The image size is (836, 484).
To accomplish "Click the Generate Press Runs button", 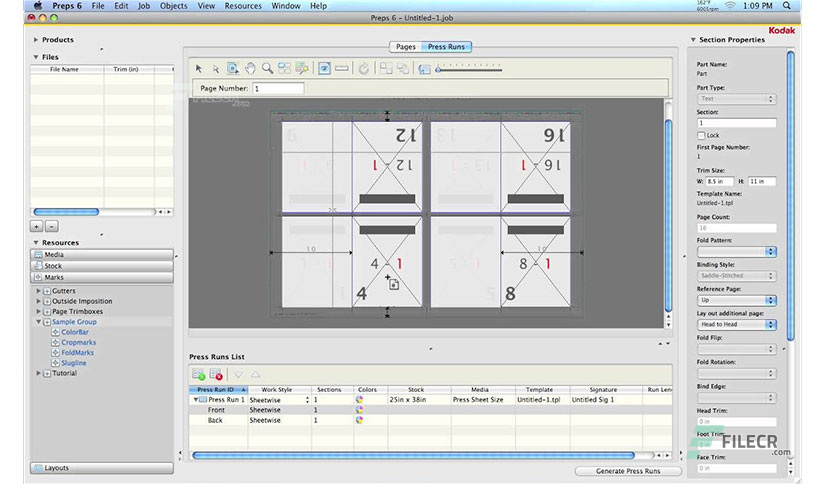I will tap(628, 470).
